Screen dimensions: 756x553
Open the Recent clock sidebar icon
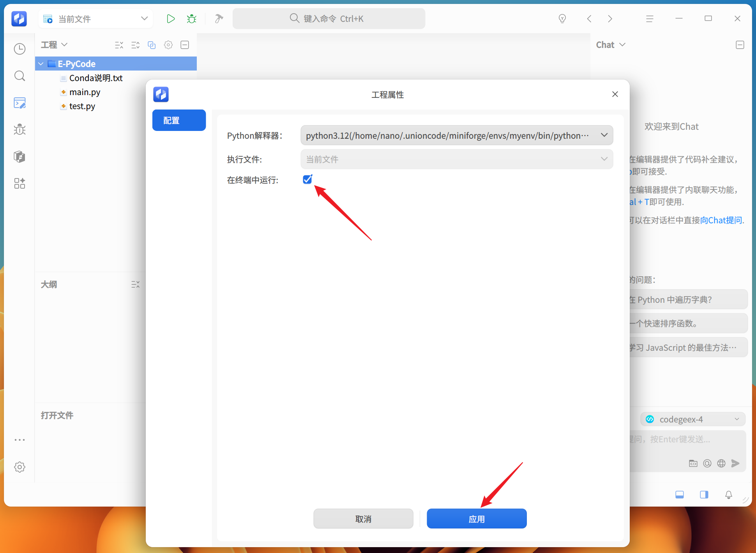coord(19,49)
